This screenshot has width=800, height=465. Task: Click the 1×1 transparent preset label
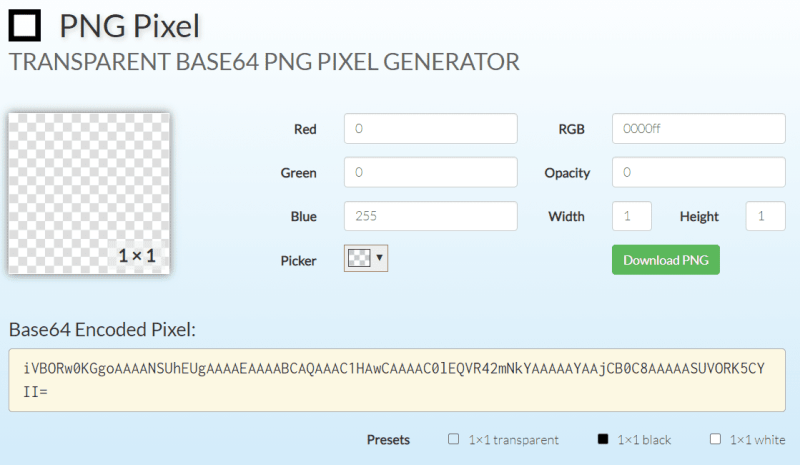(x=514, y=440)
